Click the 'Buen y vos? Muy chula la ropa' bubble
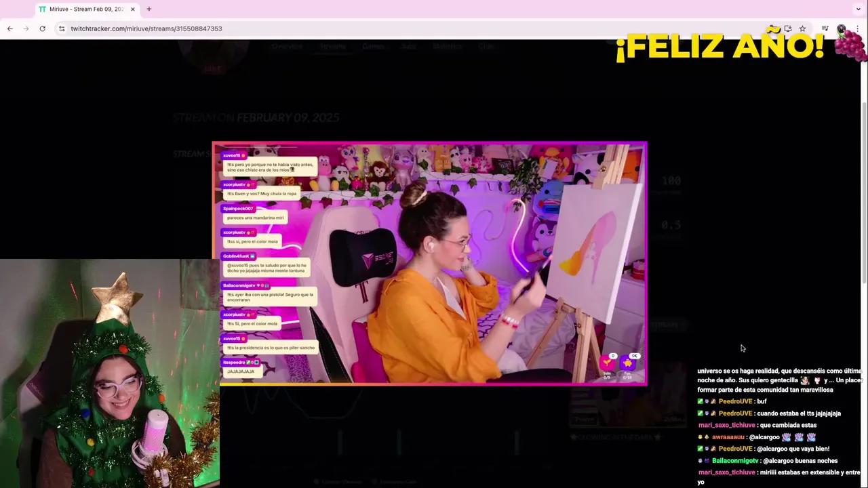 [x=262, y=194]
